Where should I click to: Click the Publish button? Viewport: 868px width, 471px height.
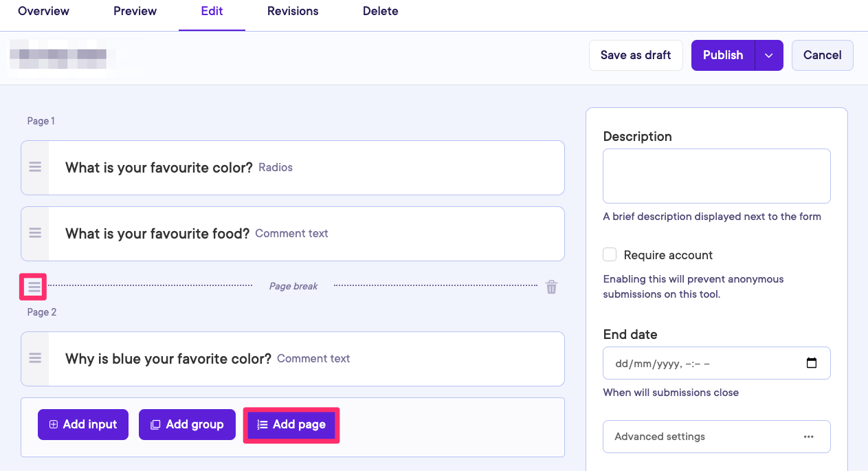pos(722,55)
